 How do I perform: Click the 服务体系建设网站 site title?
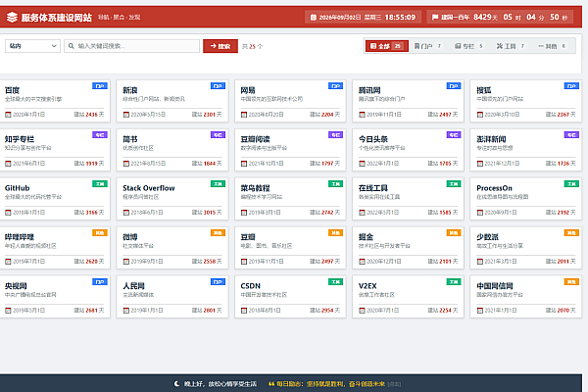(56, 18)
